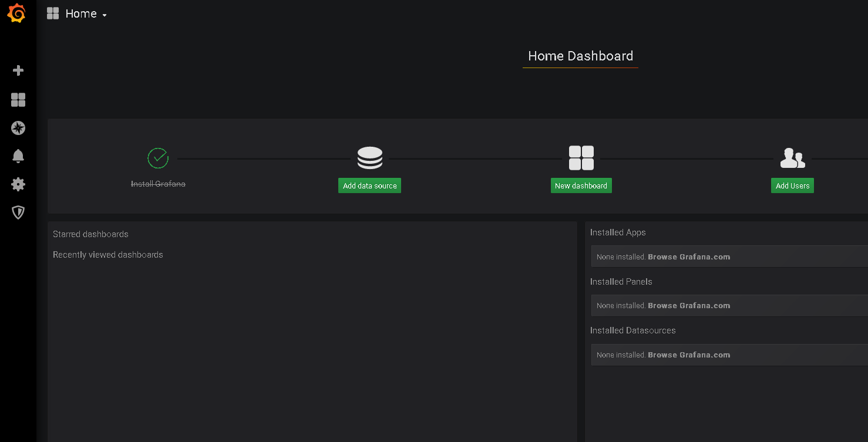Click the Home Dashboard title

(581, 56)
